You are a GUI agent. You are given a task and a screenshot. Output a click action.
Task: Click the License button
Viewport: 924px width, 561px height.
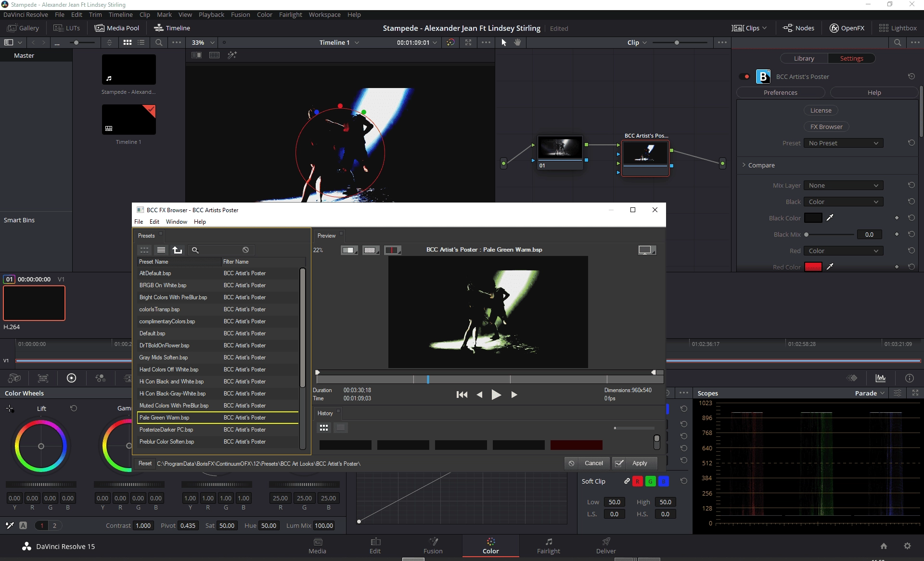click(821, 110)
